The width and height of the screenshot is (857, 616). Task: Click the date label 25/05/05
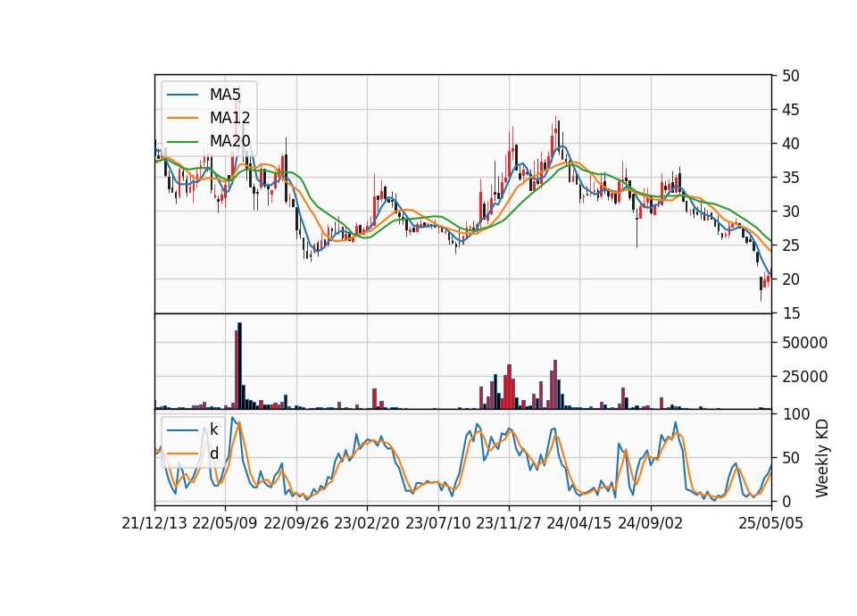tap(770, 523)
